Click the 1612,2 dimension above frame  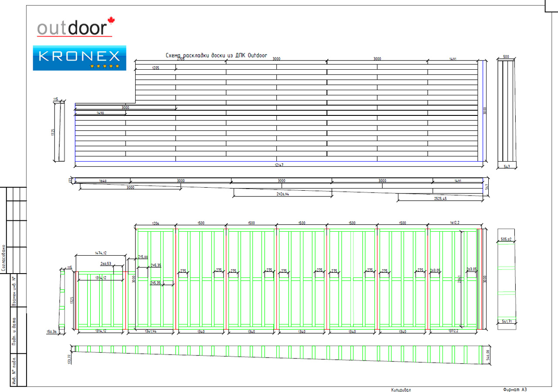(x=455, y=223)
